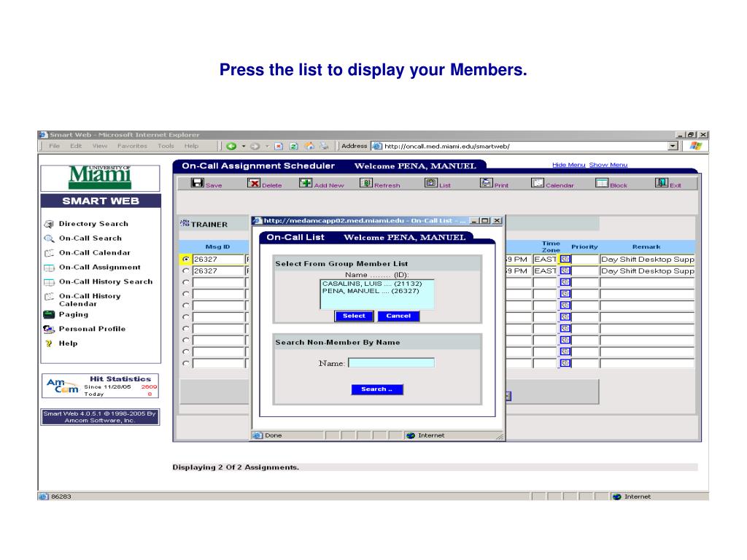Select CASALINS, LUIS (21132) in member list

(372, 284)
